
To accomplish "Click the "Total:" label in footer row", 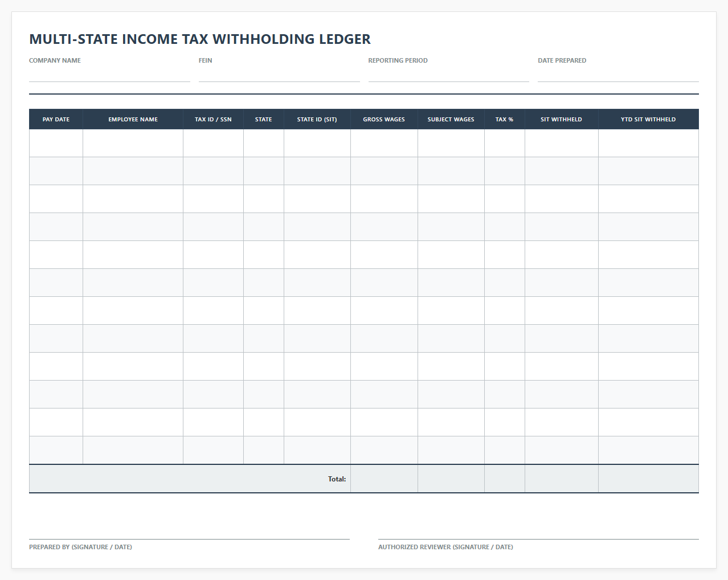I will coord(337,479).
